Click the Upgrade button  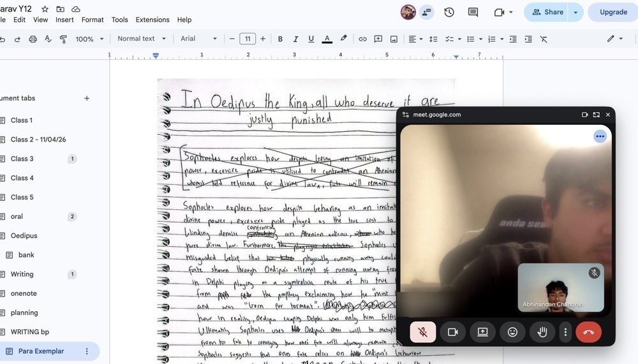tap(613, 12)
